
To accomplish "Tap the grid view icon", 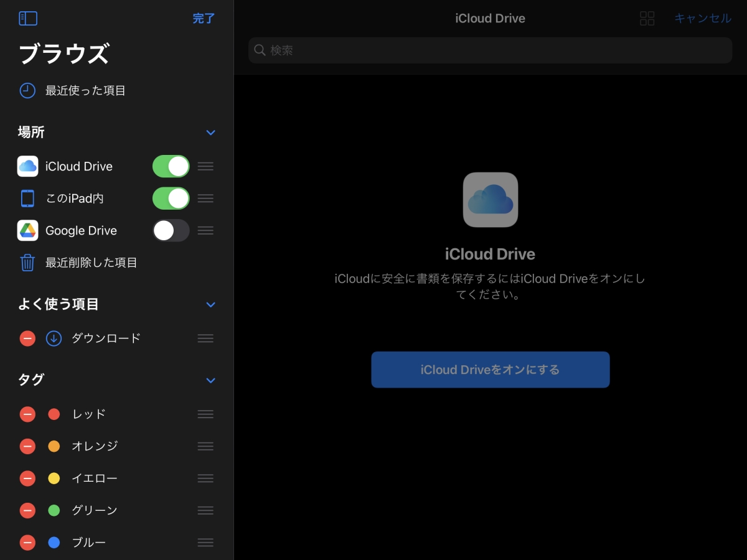I will coord(647,19).
